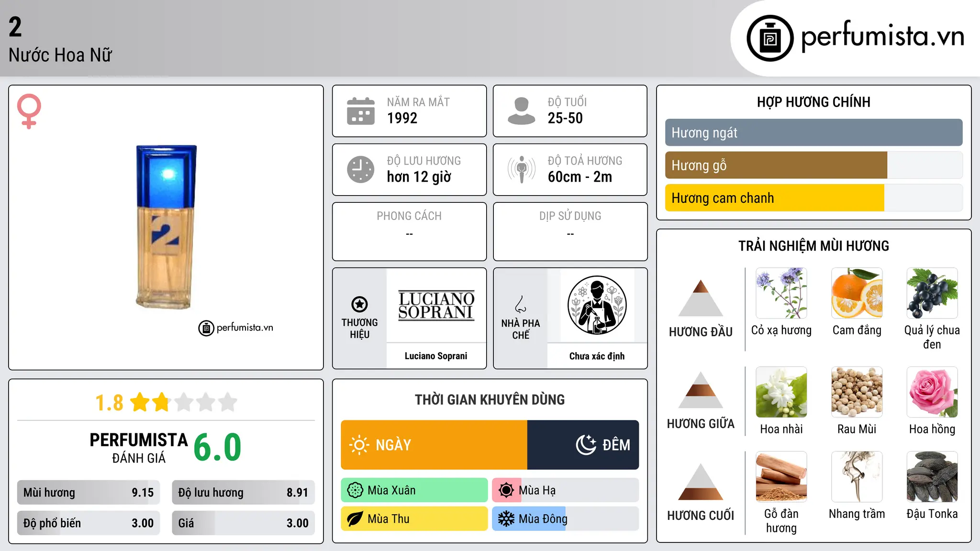Image resolution: width=980 pixels, height=551 pixels.
Task: Click the nose icon above Nhà Pha Chế
Action: point(521,304)
